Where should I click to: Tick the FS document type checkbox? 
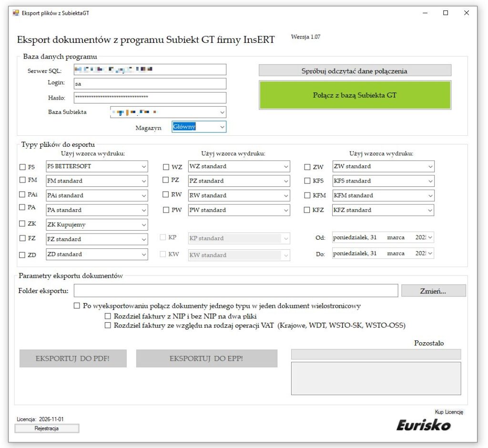coord(22,167)
